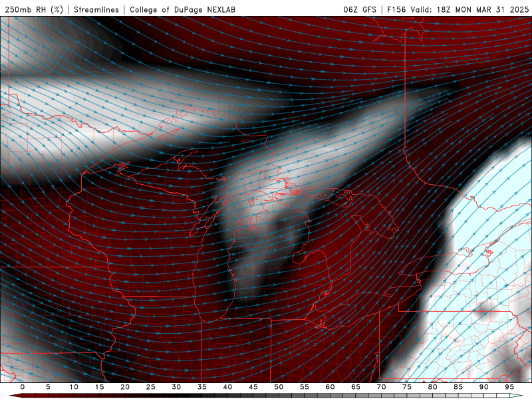Click the colorbar label '90'
The image size is (532, 399).
pos(483,387)
